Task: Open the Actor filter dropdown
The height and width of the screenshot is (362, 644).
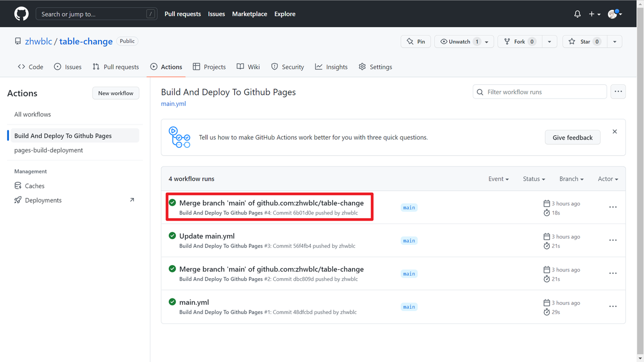Action: pyautogui.click(x=608, y=179)
